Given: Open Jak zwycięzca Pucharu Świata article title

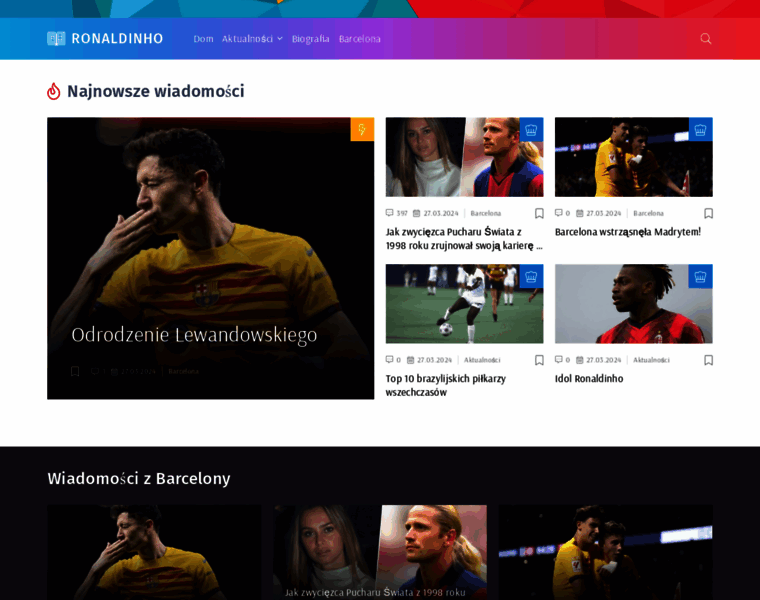Looking at the screenshot, I should [x=464, y=239].
